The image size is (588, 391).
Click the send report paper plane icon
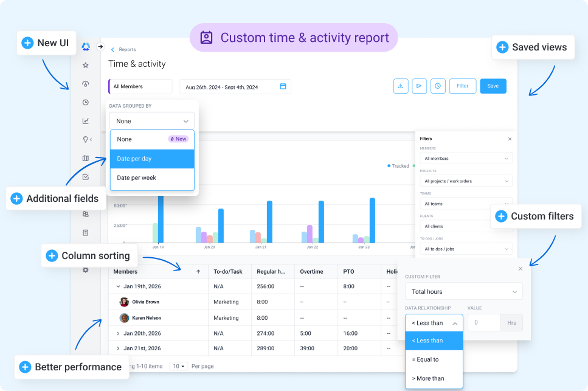(419, 86)
